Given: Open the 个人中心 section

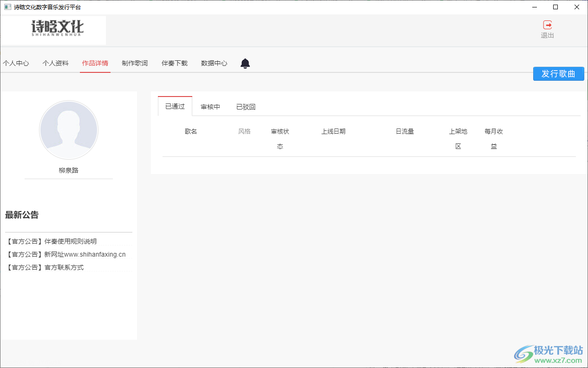Looking at the screenshot, I should (x=16, y=63).
